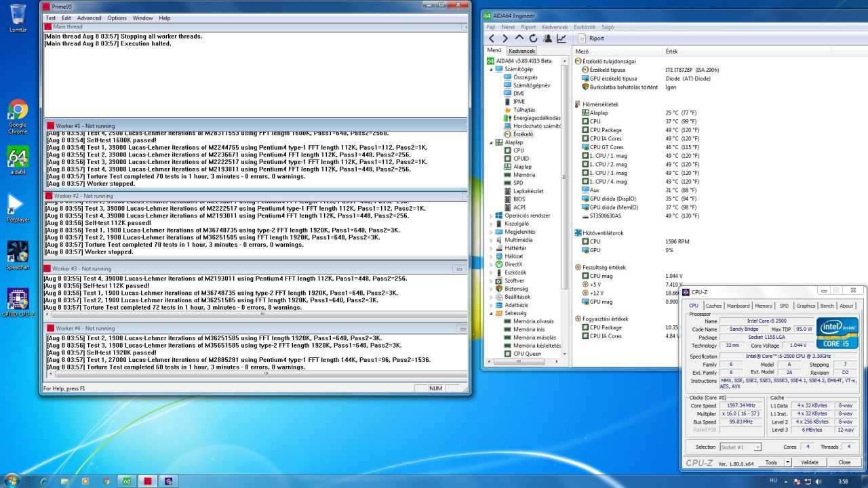Switch to the Mainboard tab in CPU-Z
Image resolution: width=868 pixels, height=488 pixels.
(x=738, y=306)
